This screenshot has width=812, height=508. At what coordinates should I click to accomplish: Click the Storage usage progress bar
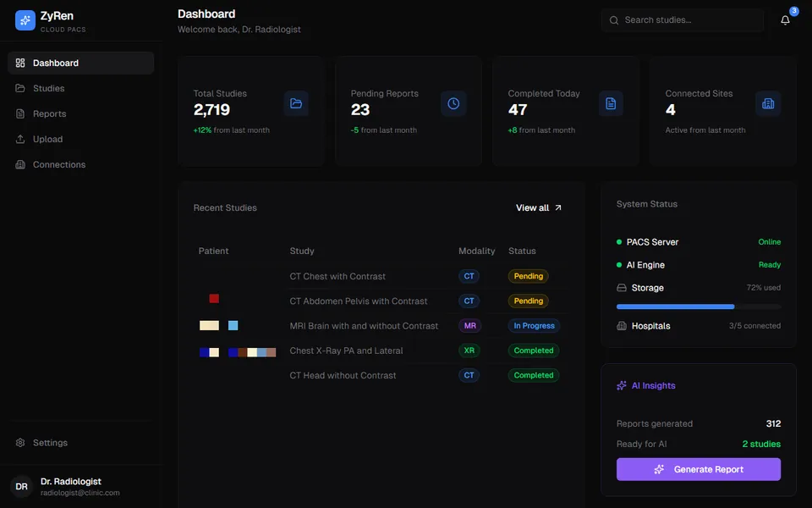tap(698, 306)
